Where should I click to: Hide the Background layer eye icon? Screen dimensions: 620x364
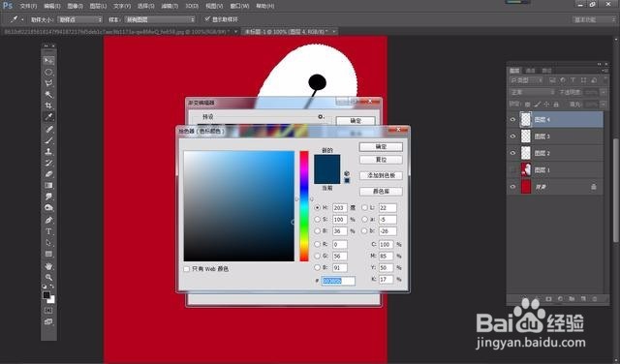pyautogui.click(x=512, y=187)
